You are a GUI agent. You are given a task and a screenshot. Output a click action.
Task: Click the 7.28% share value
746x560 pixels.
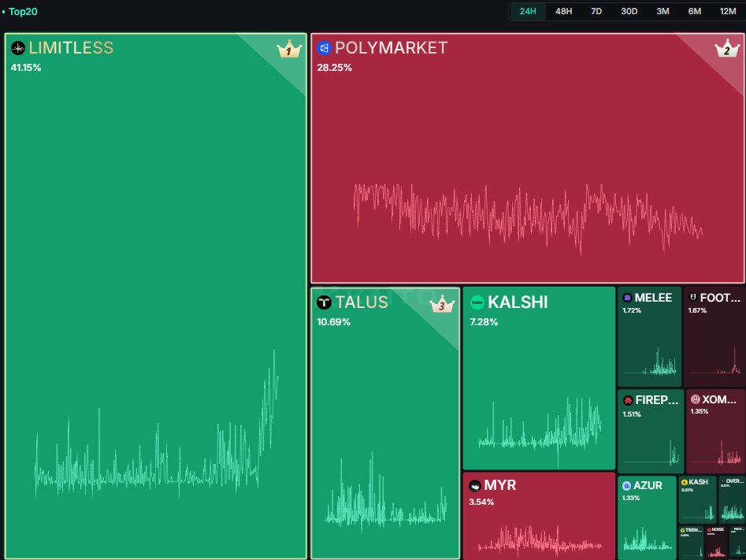[484, 322]
